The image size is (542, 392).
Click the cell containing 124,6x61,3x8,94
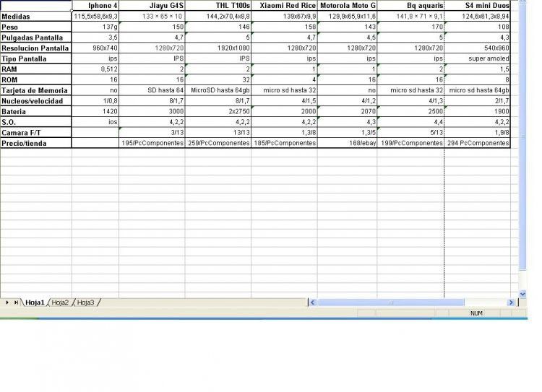[x=478, y=16]
